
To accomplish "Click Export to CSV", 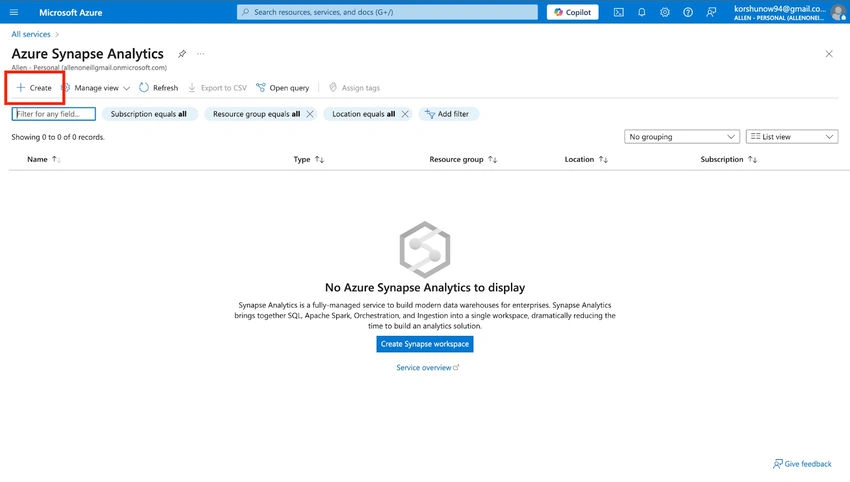I will (x=217, y=88).
